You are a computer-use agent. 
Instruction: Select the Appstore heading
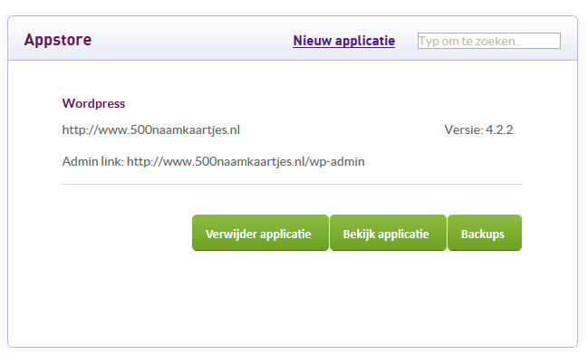click(58, 40)
